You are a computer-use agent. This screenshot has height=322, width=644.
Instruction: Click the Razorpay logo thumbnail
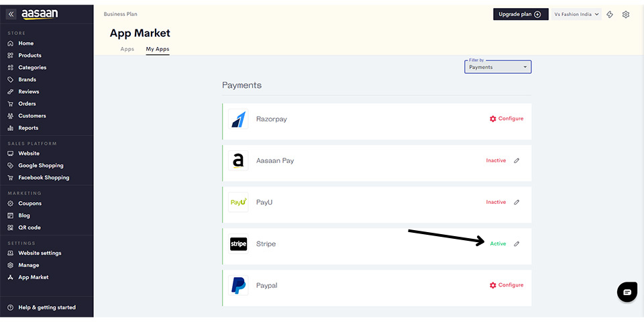pos(238,119)
